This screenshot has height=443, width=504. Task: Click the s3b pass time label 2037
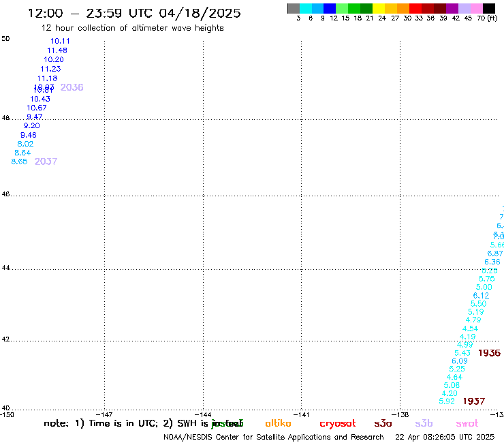pos(46,162)
